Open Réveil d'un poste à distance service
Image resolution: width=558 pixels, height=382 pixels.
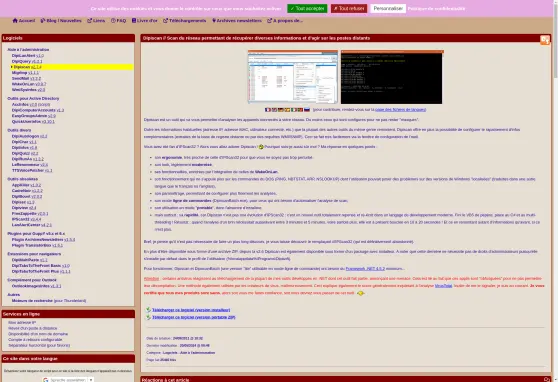click(x=33, y=328)
